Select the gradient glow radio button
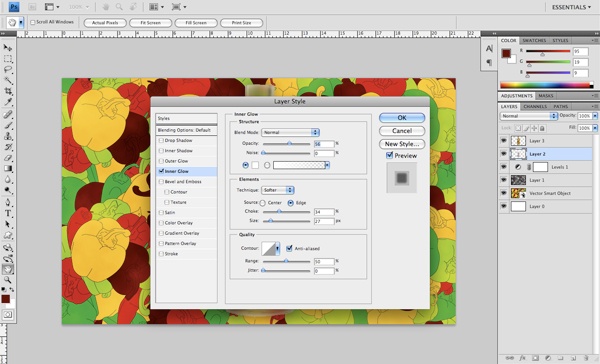Viewport: 600px width, 364px height. pos(267,165)
